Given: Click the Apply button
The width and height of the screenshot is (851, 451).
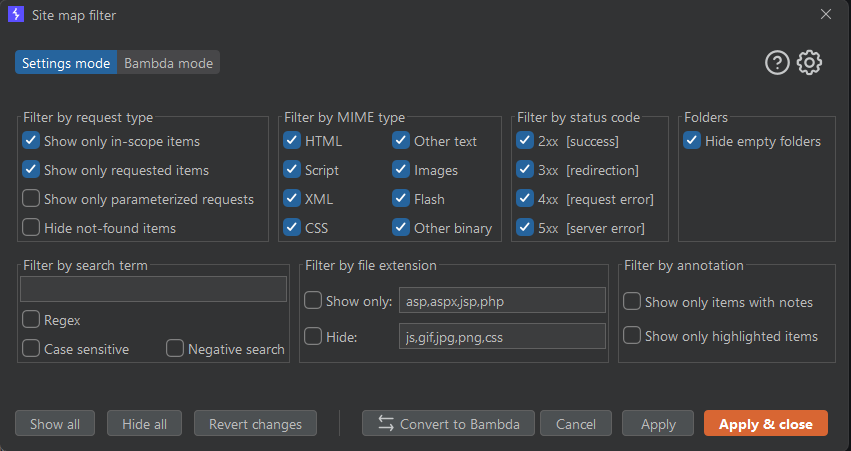Looking at the screenshot, I should coord(658,423).
